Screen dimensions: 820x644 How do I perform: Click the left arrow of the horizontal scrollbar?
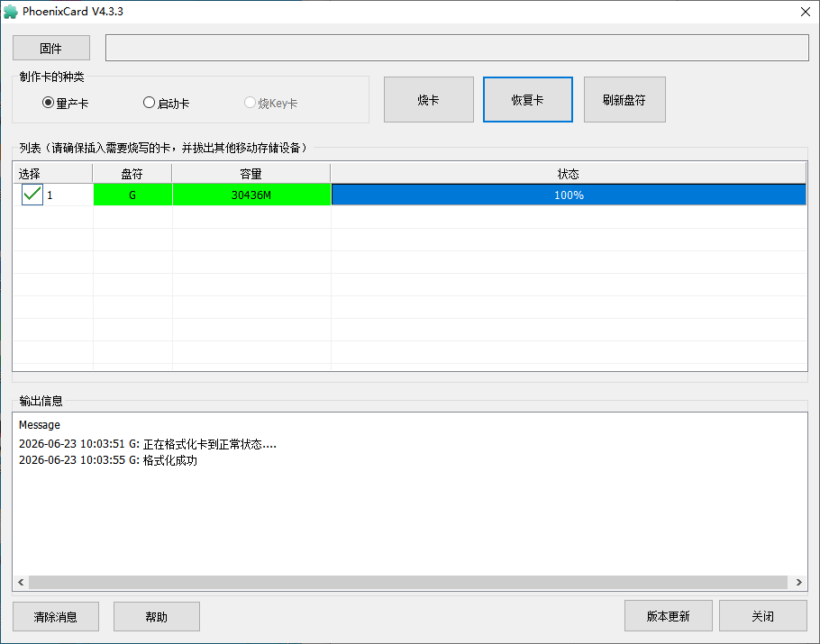pyautogui.click(x=21, y=583)
